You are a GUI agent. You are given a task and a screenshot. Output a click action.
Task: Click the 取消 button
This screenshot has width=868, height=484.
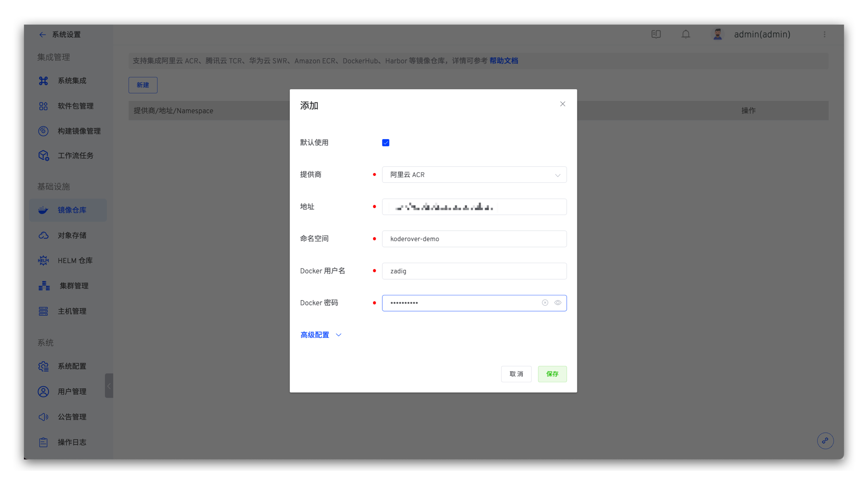(516, 374)
